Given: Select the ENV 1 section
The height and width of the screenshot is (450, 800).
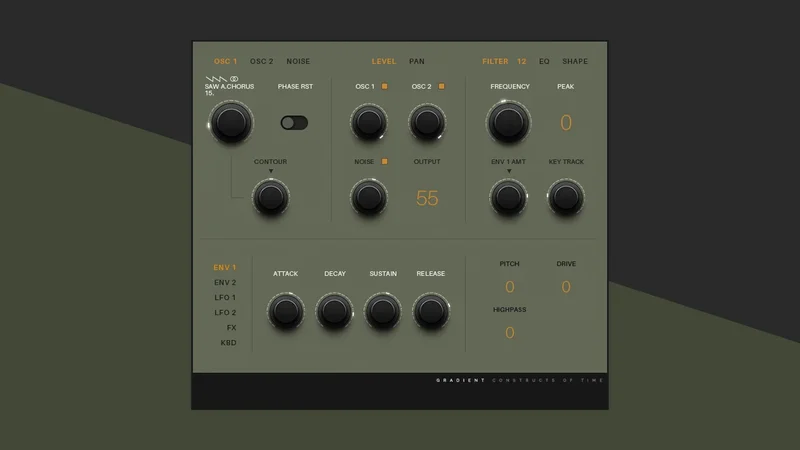Looking at the screenshot, I should tap(224, 267).
